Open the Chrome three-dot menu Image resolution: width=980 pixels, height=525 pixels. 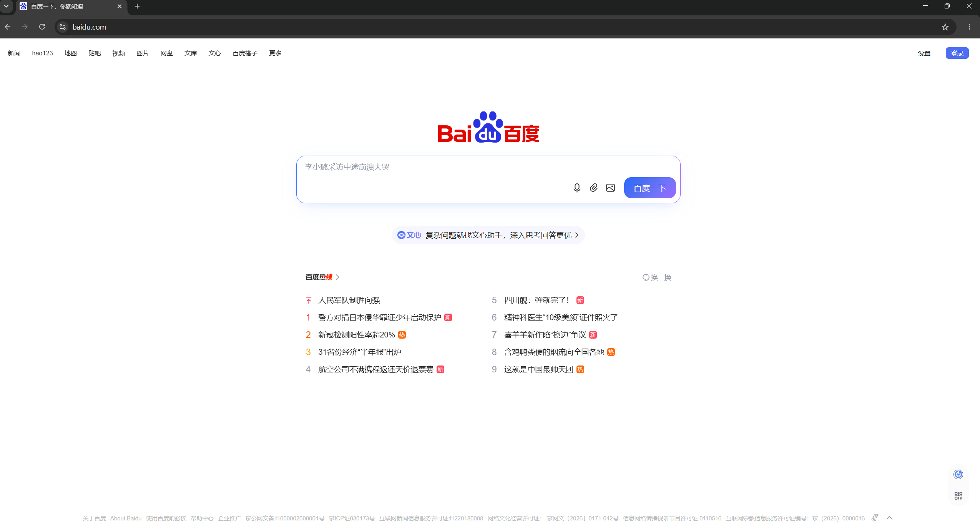coord(969,27)
